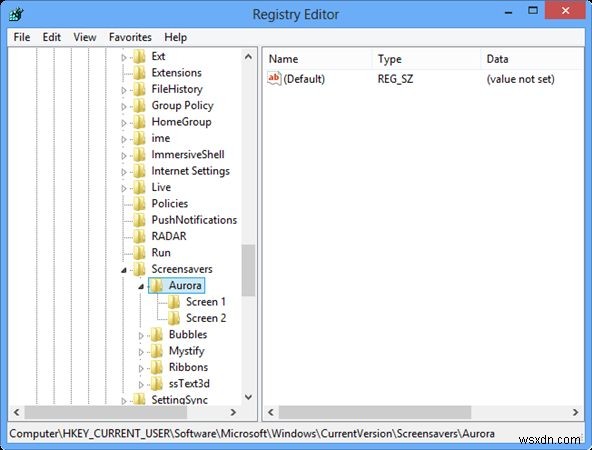Viewport: 592px width, 450px height.
Task: Click the Extensions folder icon
Action: point(139,73)
